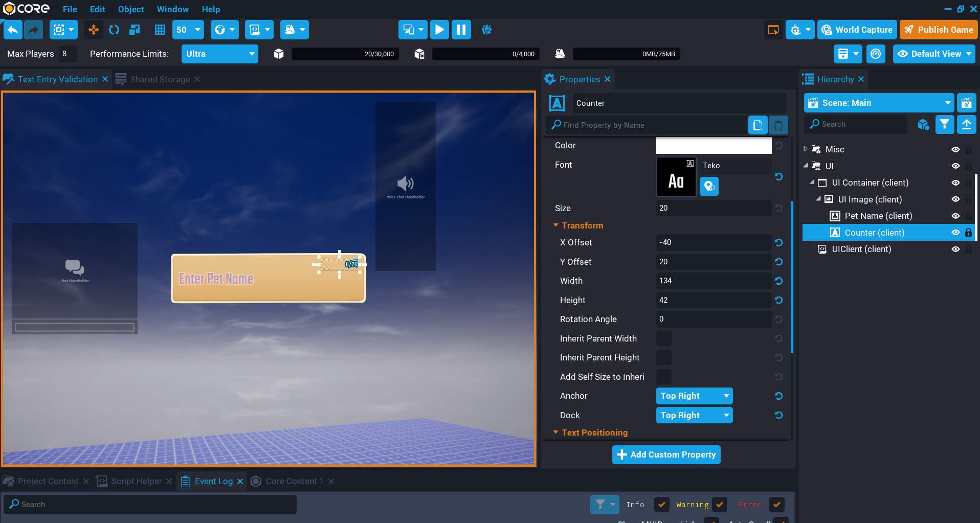
Task: Collapse the Text Positioning section
Action: 556,433
